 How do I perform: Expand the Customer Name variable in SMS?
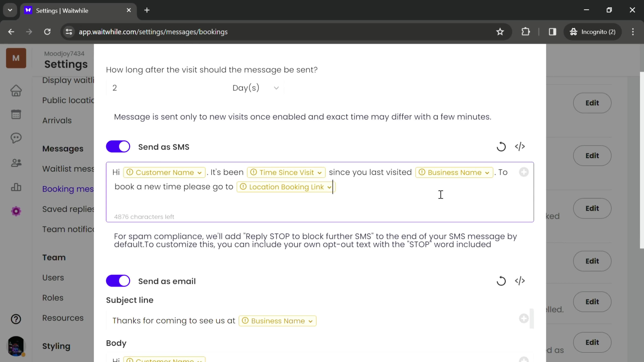pyautogui.click(x=199, y=173)
